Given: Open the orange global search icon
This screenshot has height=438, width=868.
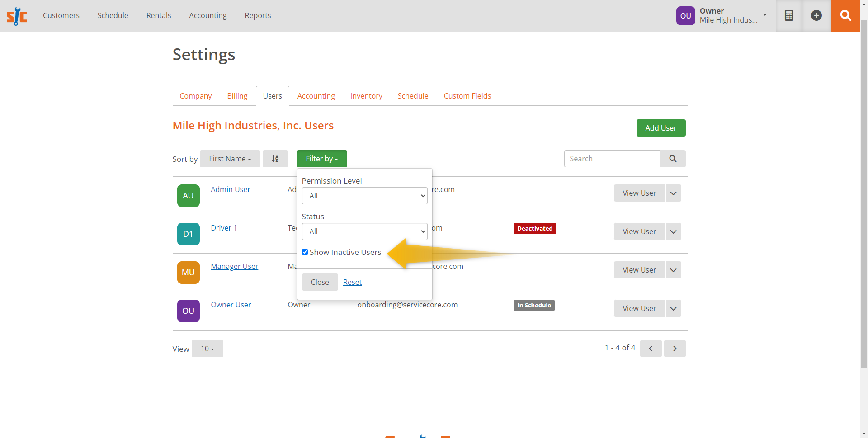Looking at the screenshot, I should pyautogui.click(x=845, y=15).
